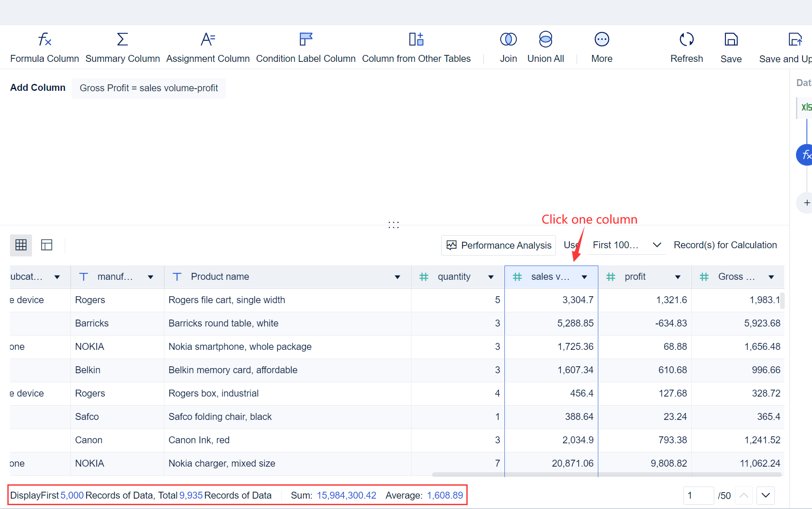The height and width of the screenshot is (509, 812).
Task: Open the Formula Column tool
Action: click(x=45, y=48)
